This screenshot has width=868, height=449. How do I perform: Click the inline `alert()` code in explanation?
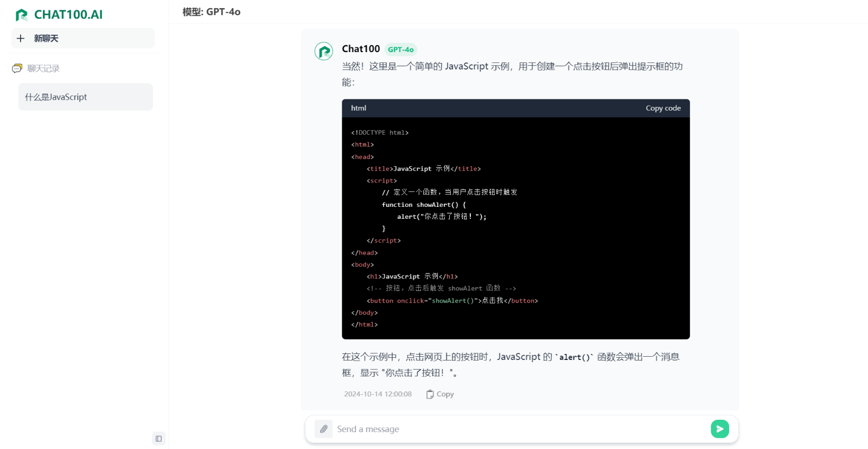coord(575,357)
